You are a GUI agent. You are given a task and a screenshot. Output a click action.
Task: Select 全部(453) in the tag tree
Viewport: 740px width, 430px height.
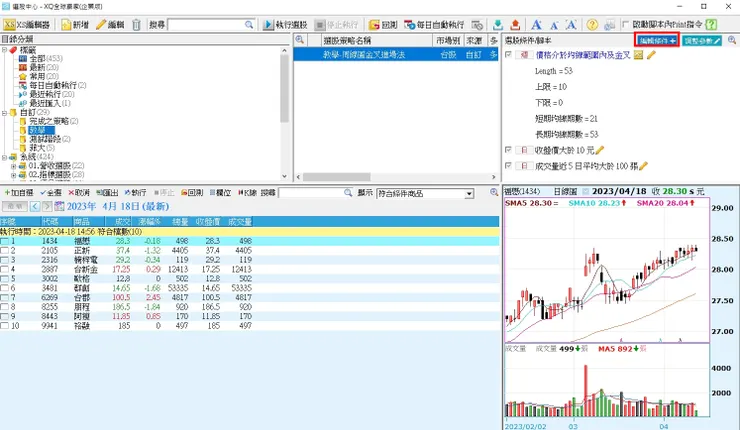(x=46, y=59)
